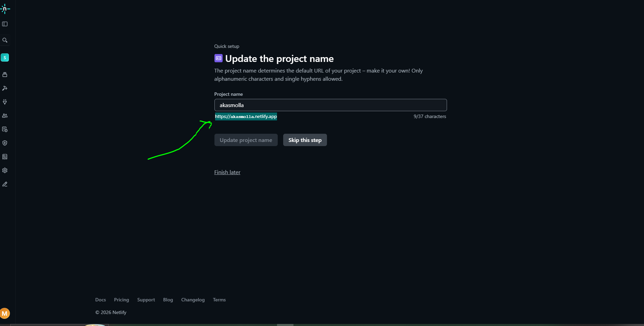Click the pencil edit icon in sidebar

pos(5,184)
